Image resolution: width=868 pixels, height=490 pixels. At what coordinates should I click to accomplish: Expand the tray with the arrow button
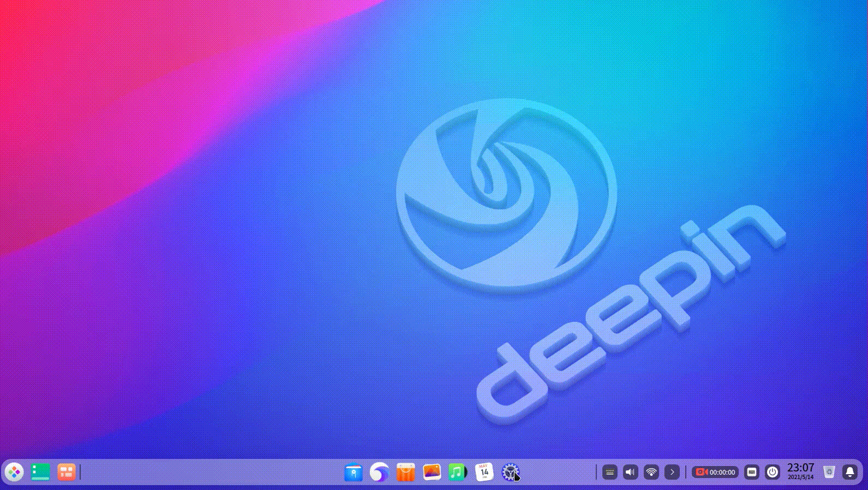pos(672,472)
